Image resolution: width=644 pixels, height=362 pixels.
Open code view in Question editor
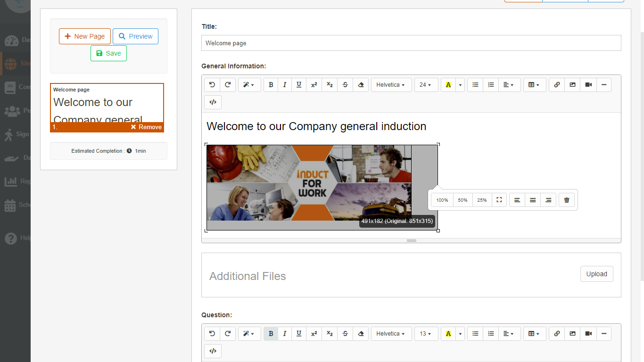point(213,351)
